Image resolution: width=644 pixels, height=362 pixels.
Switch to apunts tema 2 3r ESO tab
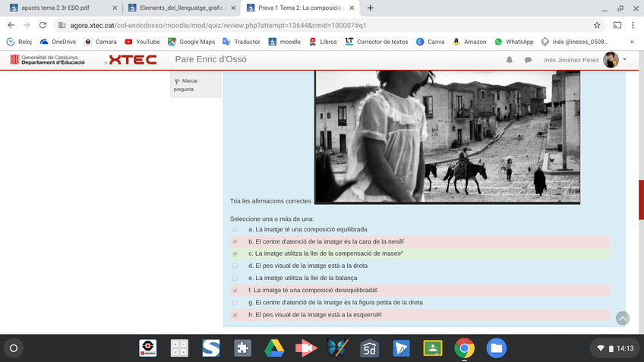click(x=61, y=8)
